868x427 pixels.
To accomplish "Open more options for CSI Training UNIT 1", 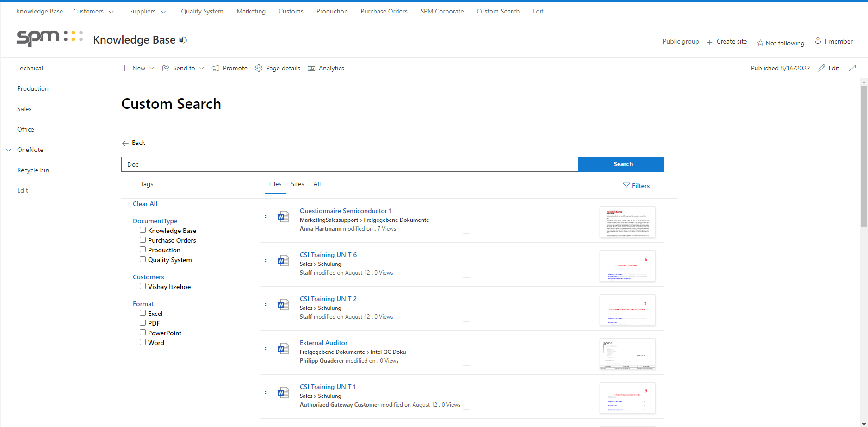I will tap(266, 394).
